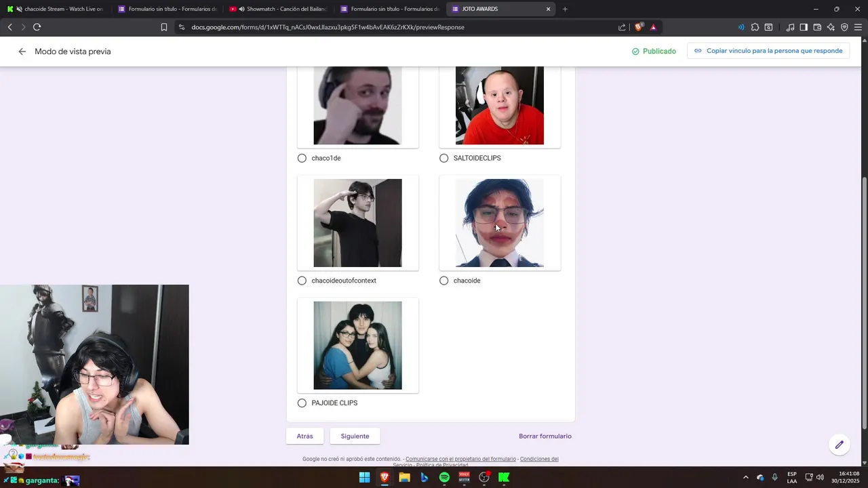Click the Siguiente button
868x488 pixels.
[355, 436]
